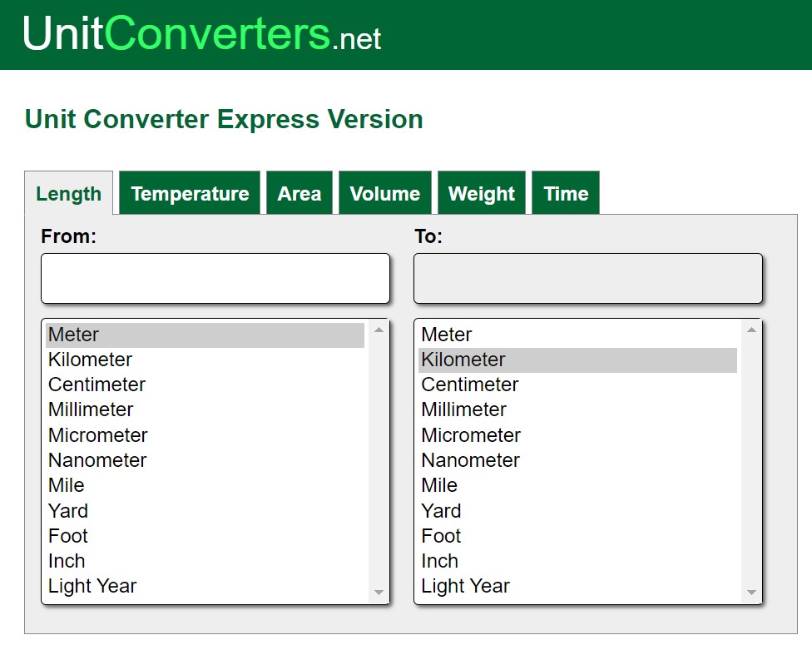The height and width of the screenshot is (645, 812).
Task: Select Yard in the From list
Action: click(x=205, y=511)
